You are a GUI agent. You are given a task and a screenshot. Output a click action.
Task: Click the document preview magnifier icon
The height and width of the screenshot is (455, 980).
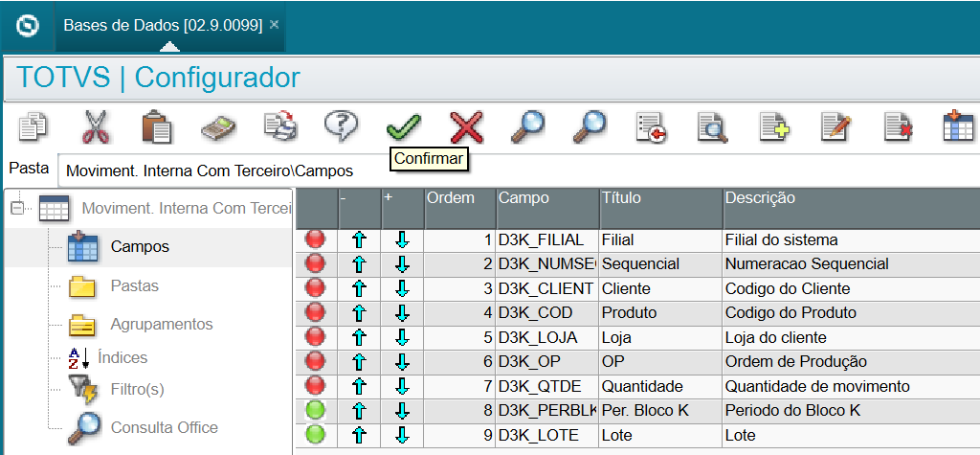point(713,127)
